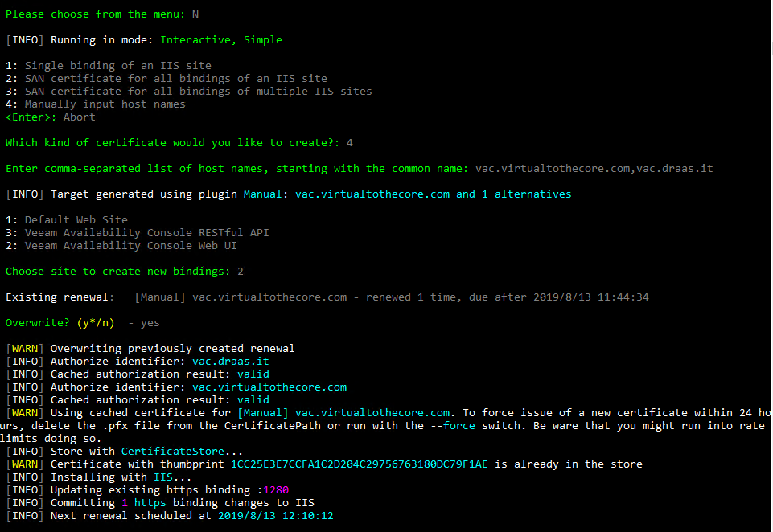
Task: Click the certificate thumbprint 1CC25E3E7CCFA1C2D204C29756763180DC79F1AE
Action: (360, 464)
